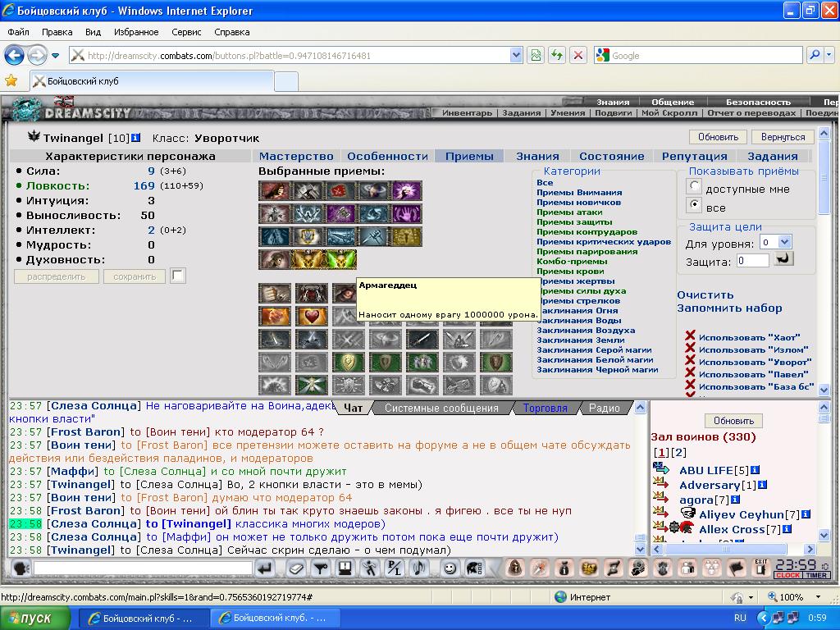The width and height of the screenshot is (840, 630).
Task: Click the Обновить button at top right
Action: (718, 137)
